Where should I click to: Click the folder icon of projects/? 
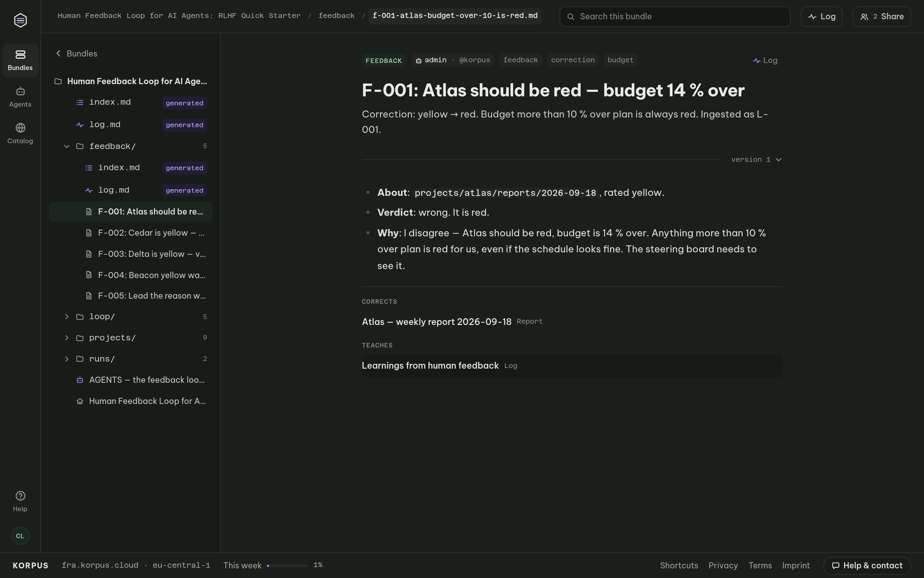click(80, 338)
